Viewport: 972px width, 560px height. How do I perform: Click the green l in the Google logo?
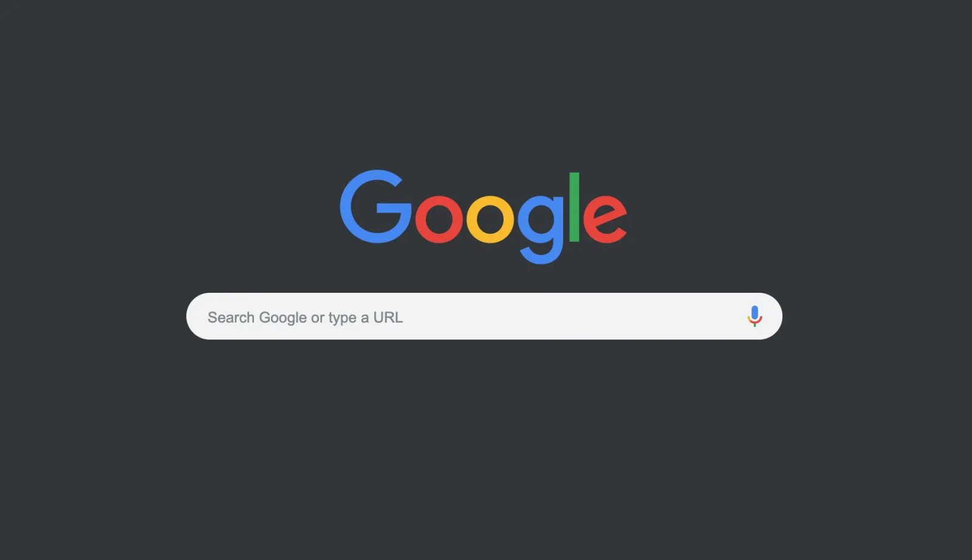click(x=574, y=207)
